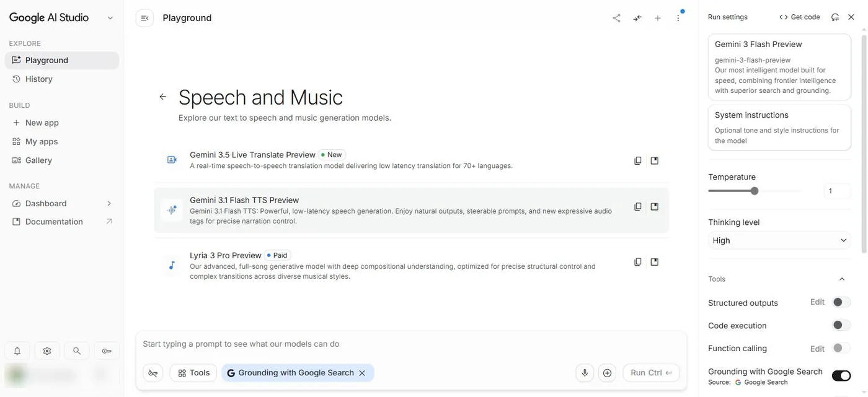Image resolution: width=868 pixels, height=397 pixels.
Task: Copy Gemini 3.1 Flash TTS model name
Action: click(638, 207)
